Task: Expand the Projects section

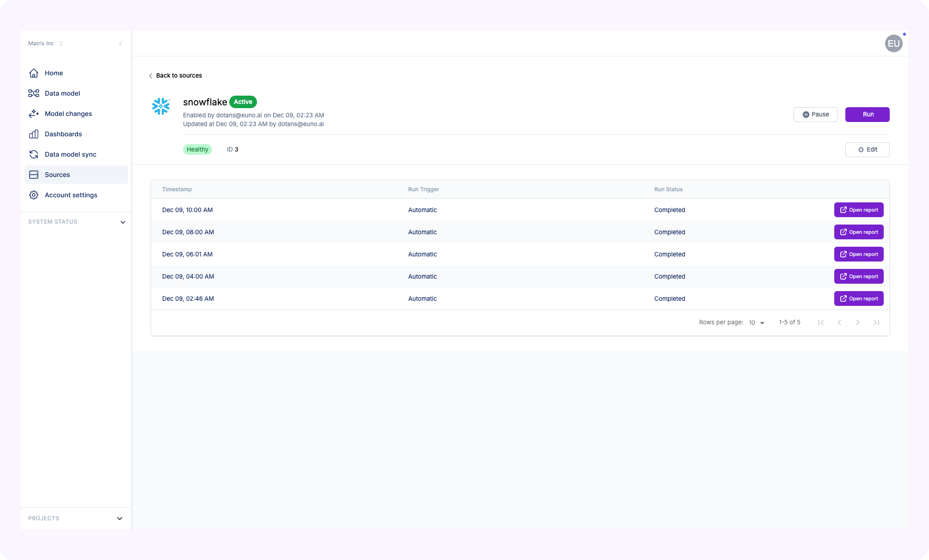Action: tap(120, 518)
